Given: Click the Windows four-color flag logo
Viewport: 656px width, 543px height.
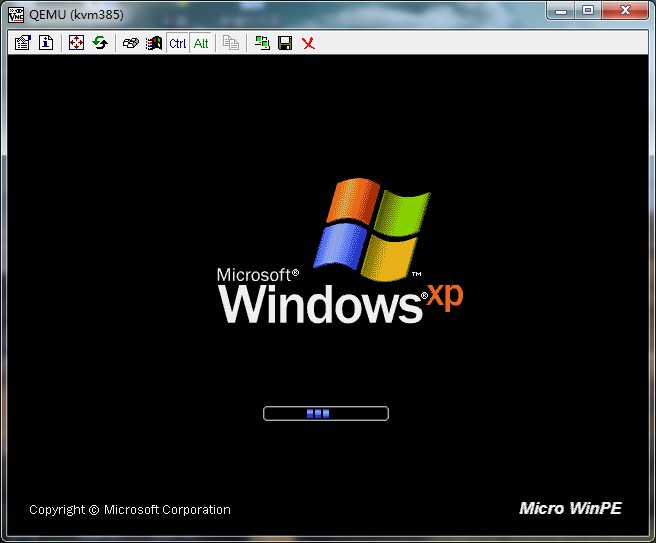Looking at the screenshot, I should (x=372, y=229).
